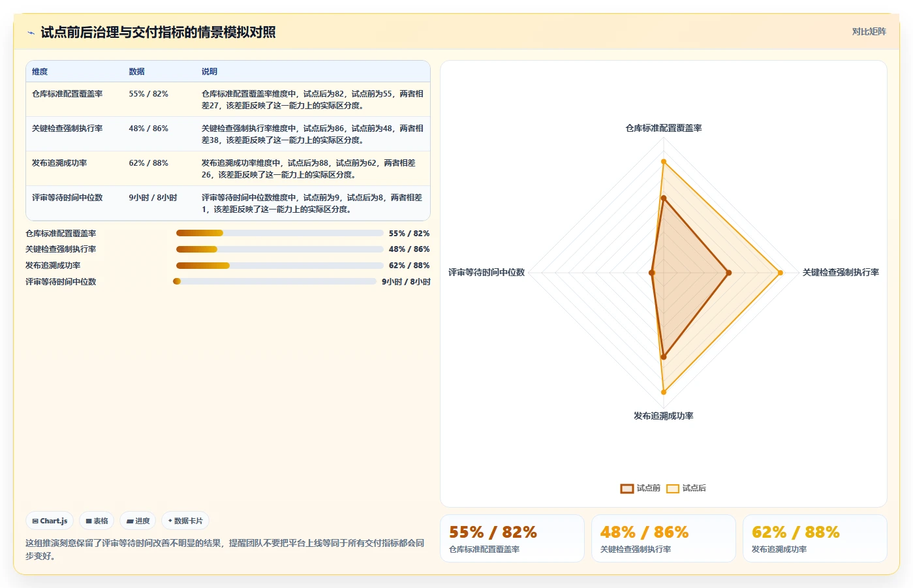Select the 表格 tag chip
The image size is (913, 588).
[x=97, y=521]
